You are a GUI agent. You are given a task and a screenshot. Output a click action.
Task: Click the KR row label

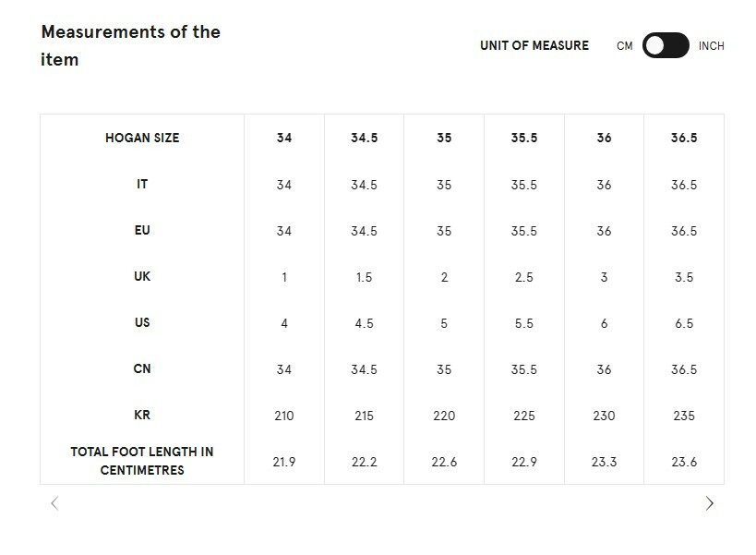coord(142,416)
